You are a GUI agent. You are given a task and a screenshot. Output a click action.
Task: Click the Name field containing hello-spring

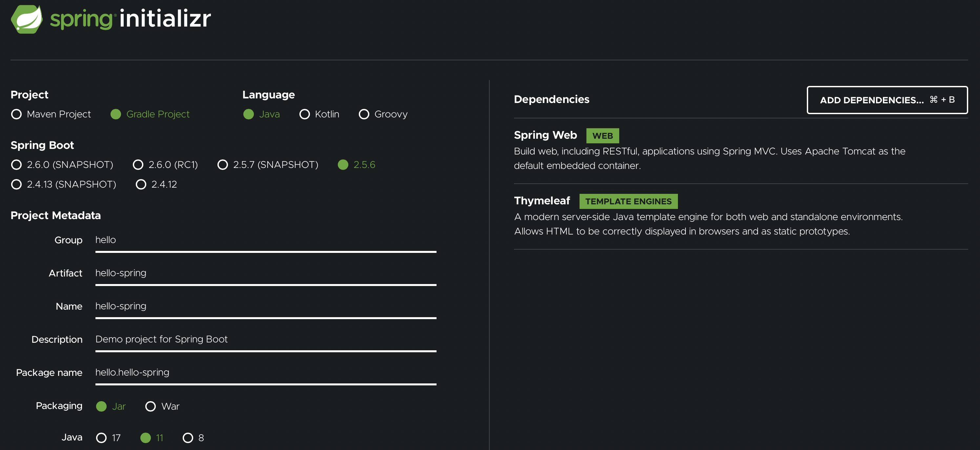pyautogui.click(x=266, y=306)
